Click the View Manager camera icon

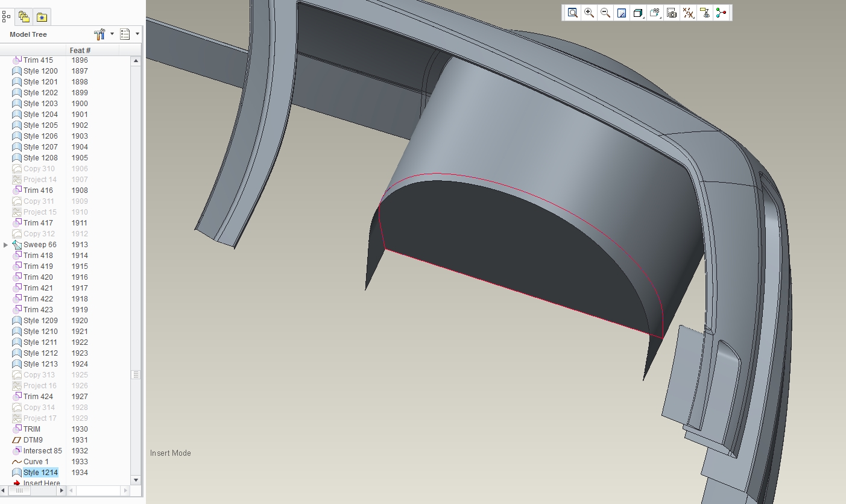click(672, 13)
